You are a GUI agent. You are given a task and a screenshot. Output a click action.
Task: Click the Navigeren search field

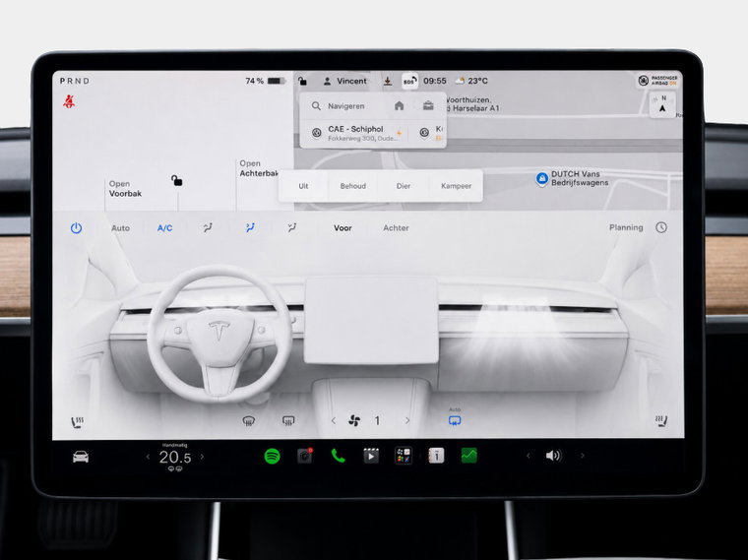coord(345,106)
